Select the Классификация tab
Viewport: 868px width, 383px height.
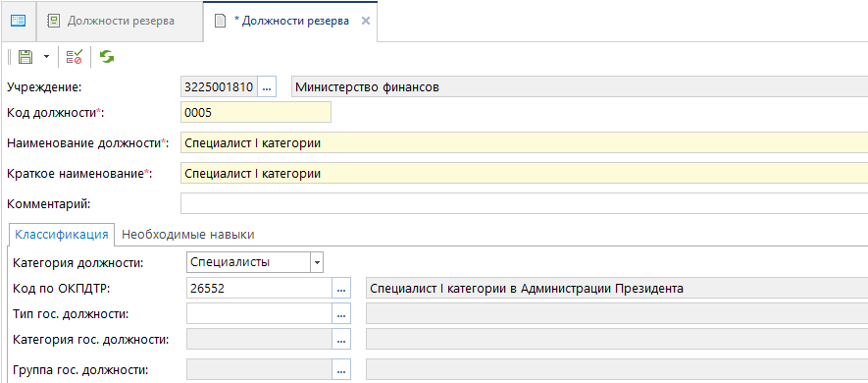pos(62,235)
